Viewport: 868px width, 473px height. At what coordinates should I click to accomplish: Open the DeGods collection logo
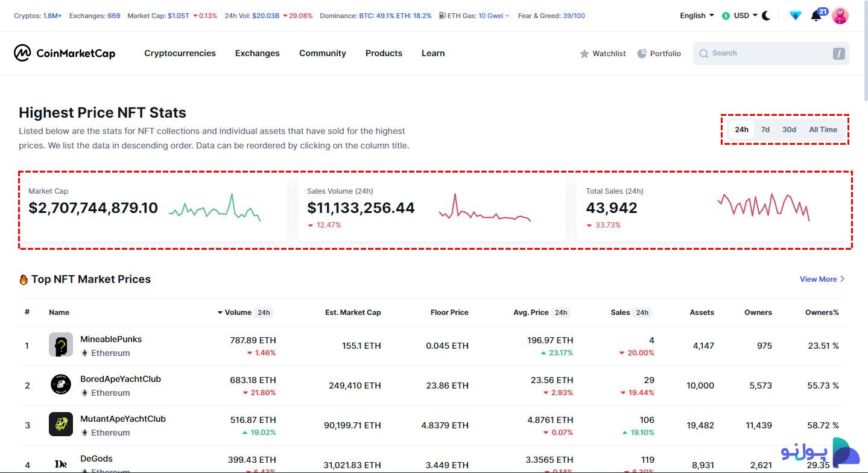pos(61,463)
